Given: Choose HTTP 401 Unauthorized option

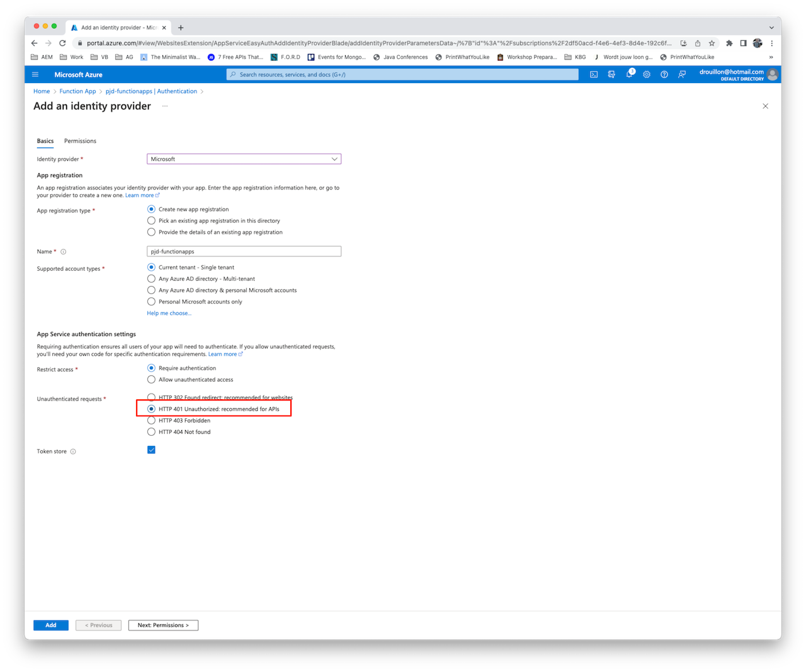Looking at the screenshot, I should [151, 409].
